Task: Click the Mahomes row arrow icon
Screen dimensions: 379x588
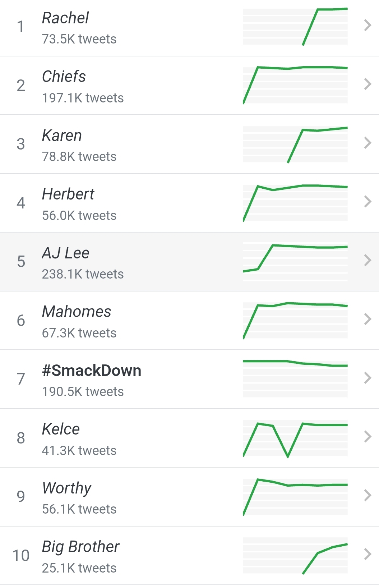Action: tap(367, 319)
